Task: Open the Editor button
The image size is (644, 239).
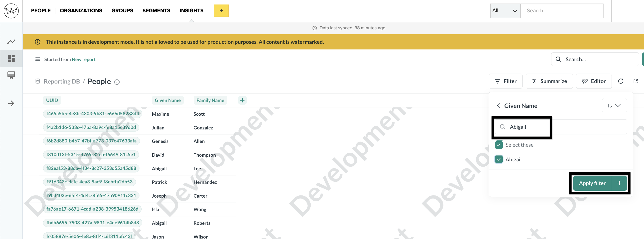Action: 594,81
